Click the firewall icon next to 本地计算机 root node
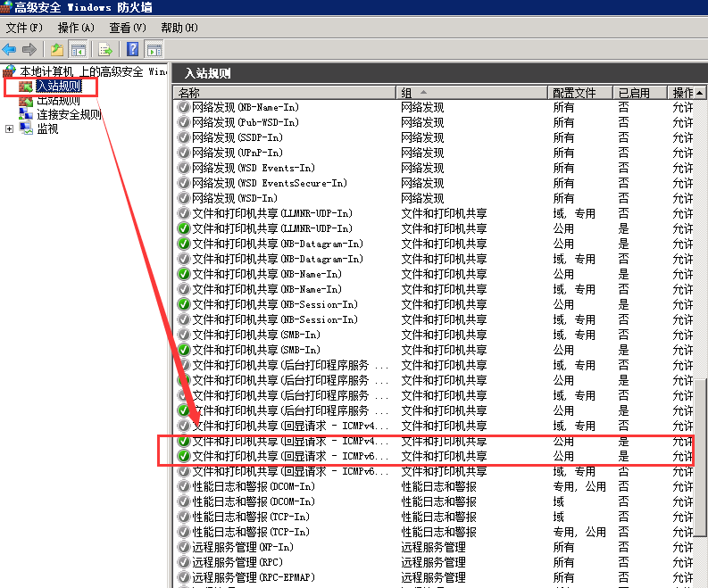The height and width of the screenshot is (588, 708). click(9, 71)
